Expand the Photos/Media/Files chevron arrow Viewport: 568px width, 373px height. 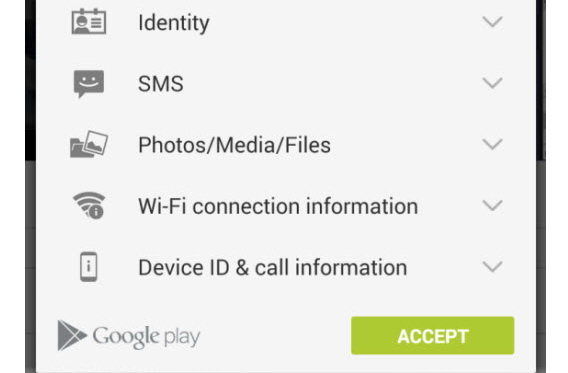click(493, 144)
